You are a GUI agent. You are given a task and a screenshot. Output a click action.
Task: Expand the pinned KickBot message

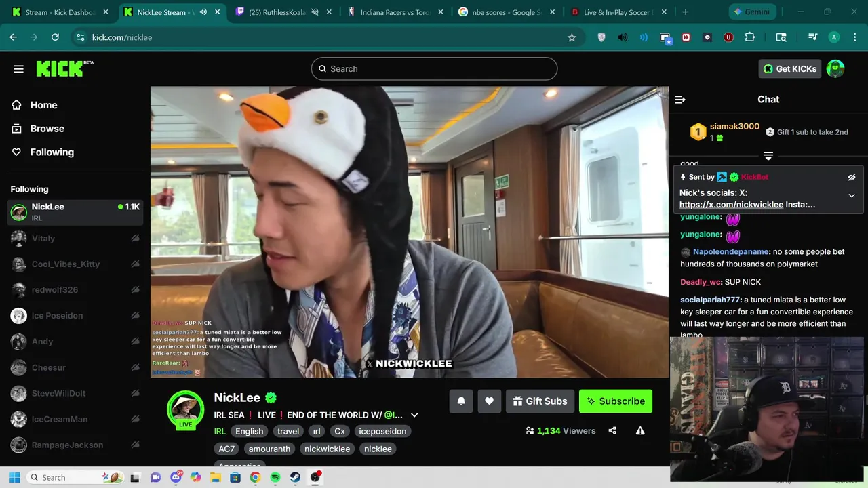point(852,195)
